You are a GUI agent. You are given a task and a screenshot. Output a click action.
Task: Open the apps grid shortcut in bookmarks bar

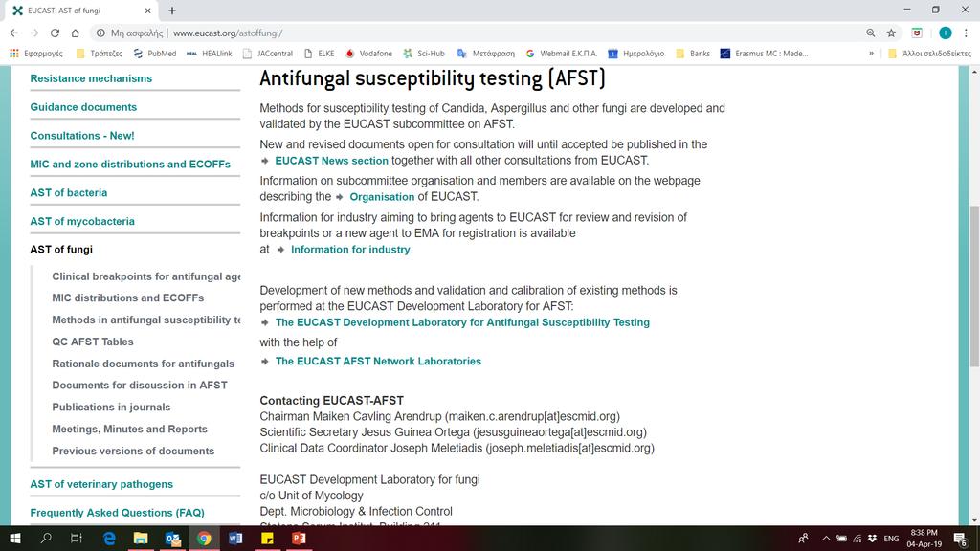tap(14, 54)
